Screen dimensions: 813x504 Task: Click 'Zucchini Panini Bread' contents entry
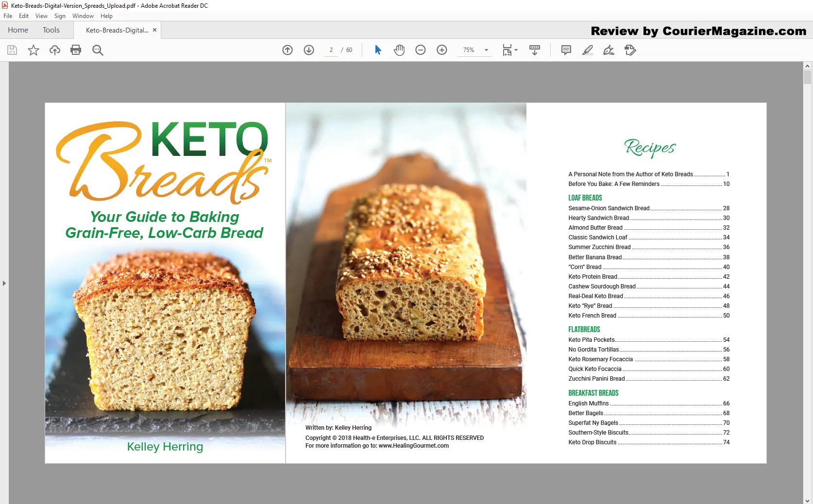point(649,379)
